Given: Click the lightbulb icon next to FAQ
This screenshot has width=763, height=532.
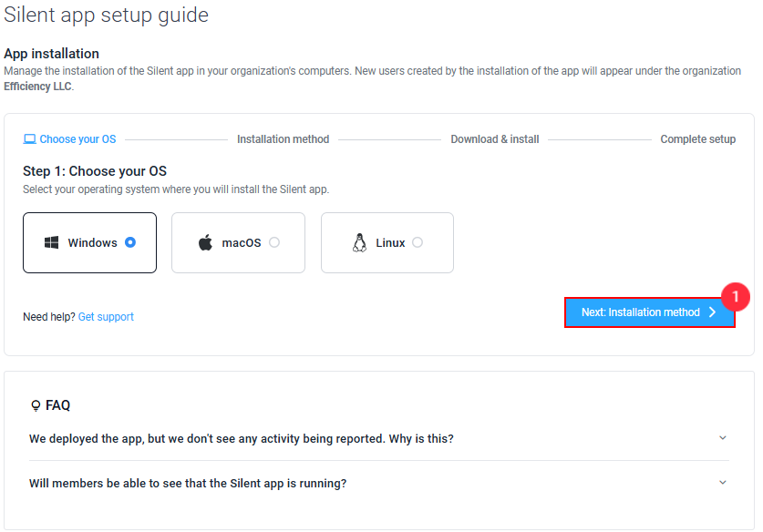Looking at the screenshot, I should pyautogui.click(x=36, y=405).
